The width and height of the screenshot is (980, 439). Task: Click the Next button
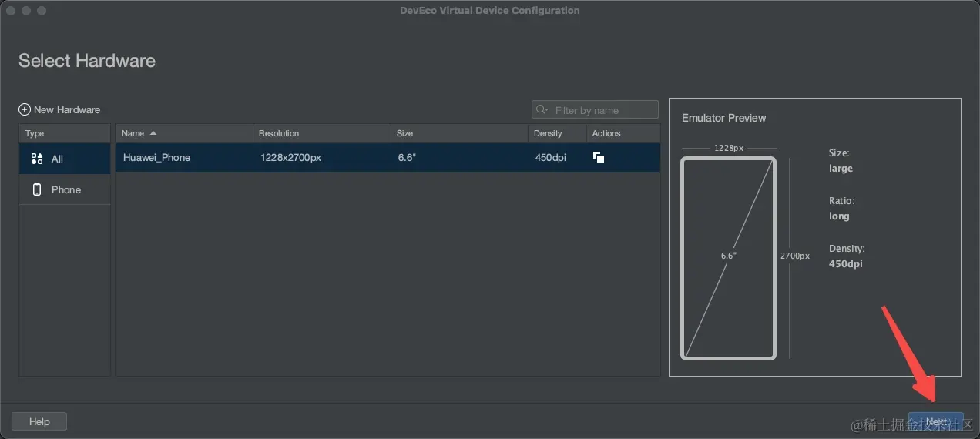pyautogui.click(x=936, y=421)
